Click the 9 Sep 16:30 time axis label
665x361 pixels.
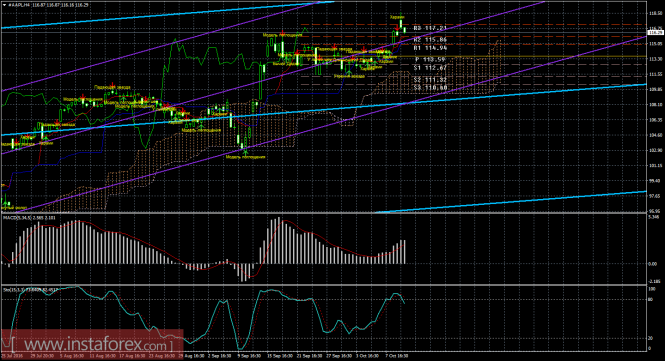pyautogui.click(x=249, y=356)
